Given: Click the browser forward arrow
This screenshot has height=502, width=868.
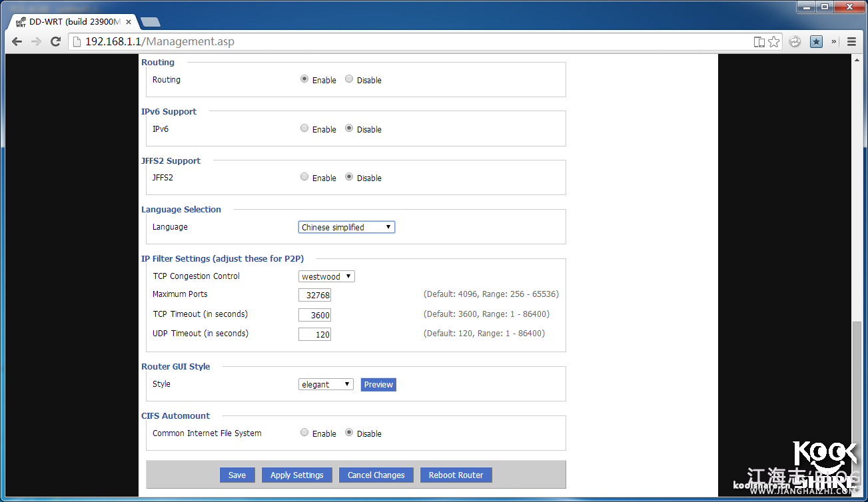Looking at the screenshot, I should click(x=36, y=42).
